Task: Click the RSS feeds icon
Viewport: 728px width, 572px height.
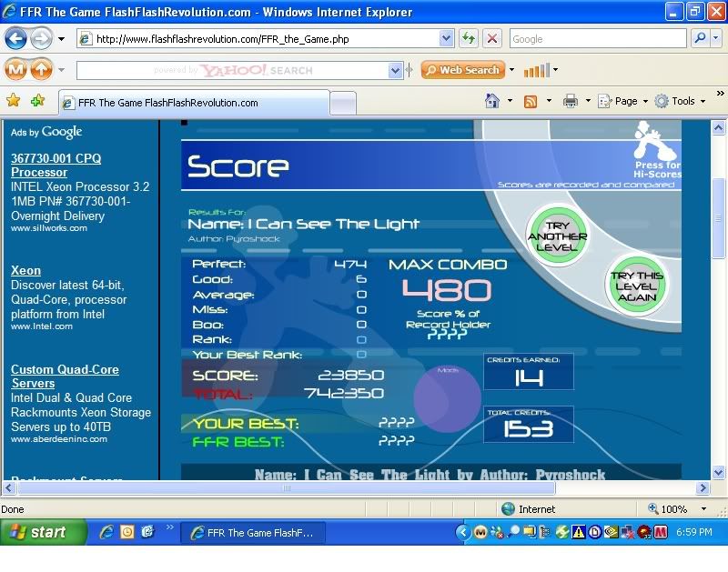Action: click(x=531, y=101)
